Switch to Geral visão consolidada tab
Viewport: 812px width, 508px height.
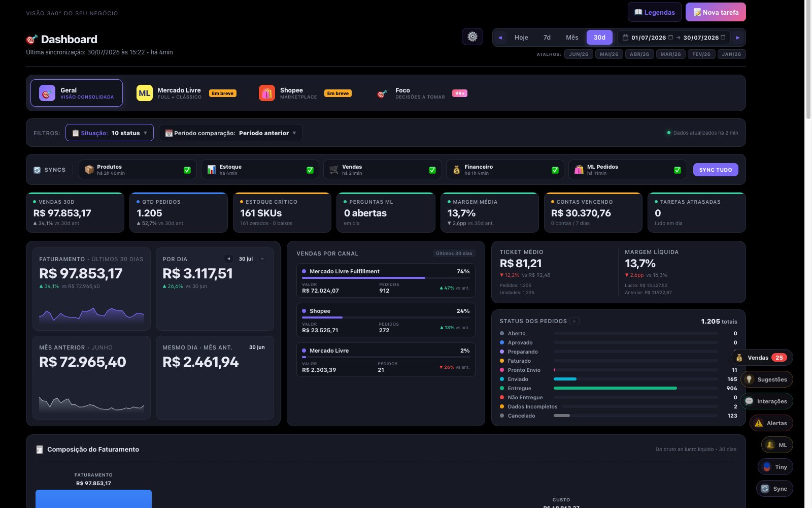[77, 93]
